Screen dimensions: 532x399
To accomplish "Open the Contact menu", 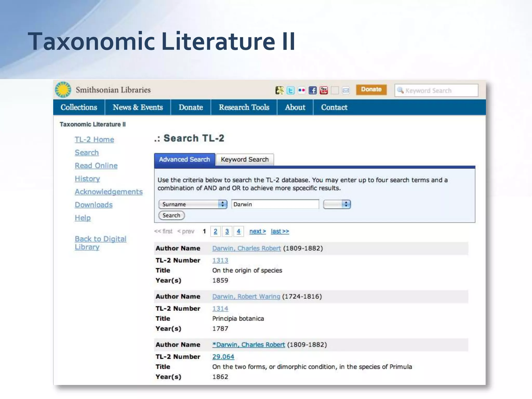I will (334, 107).
